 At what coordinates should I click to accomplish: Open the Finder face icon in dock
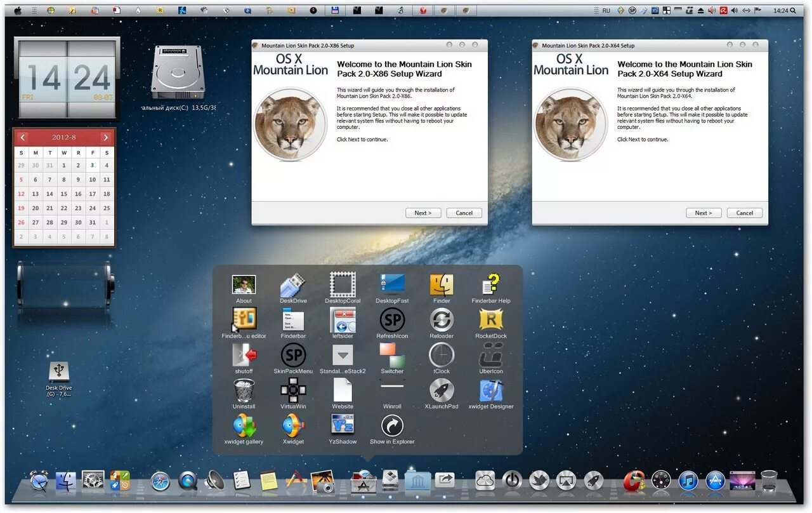pyautogui.click(x=66, y=481)
